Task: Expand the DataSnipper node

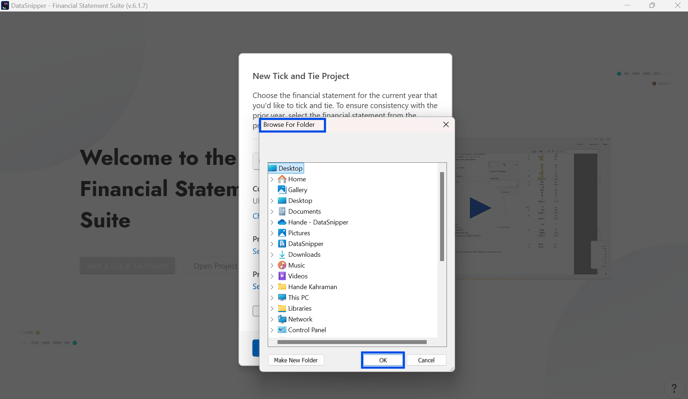Action: point(272,244)
